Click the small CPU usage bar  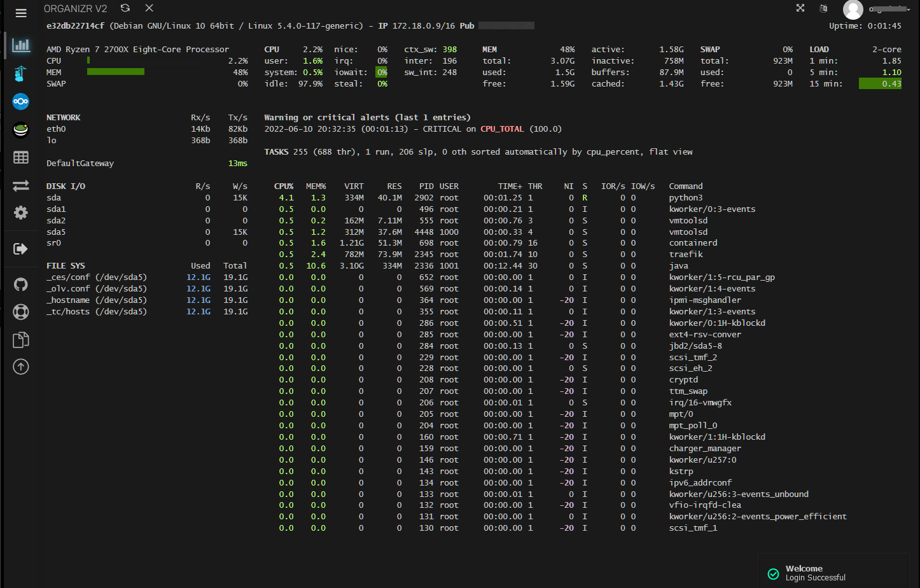click(x=88, y=60)
